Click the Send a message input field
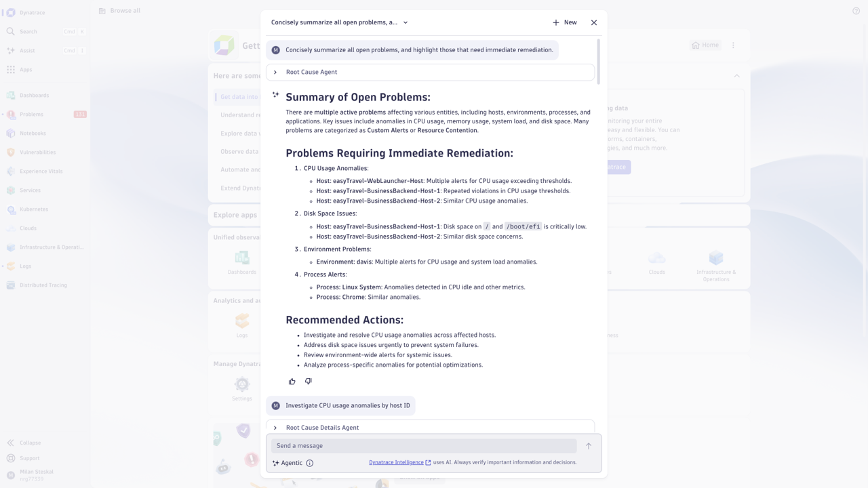 coord(424,446)
